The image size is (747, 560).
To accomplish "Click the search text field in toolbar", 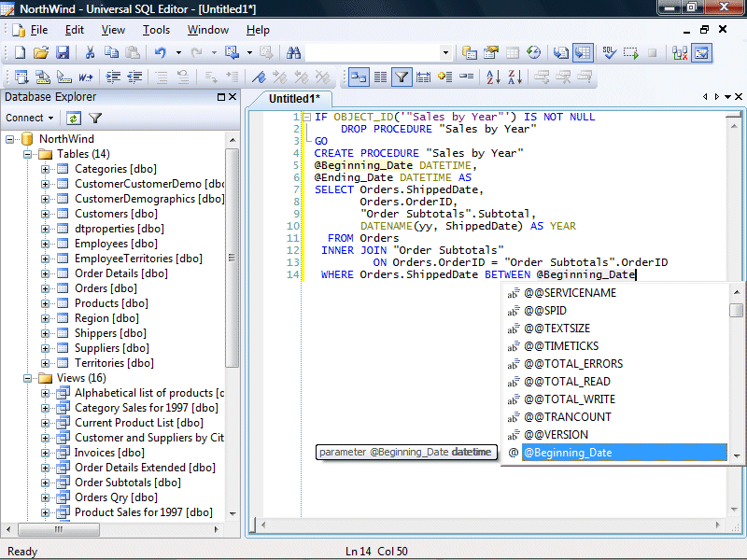I will 372,53.
